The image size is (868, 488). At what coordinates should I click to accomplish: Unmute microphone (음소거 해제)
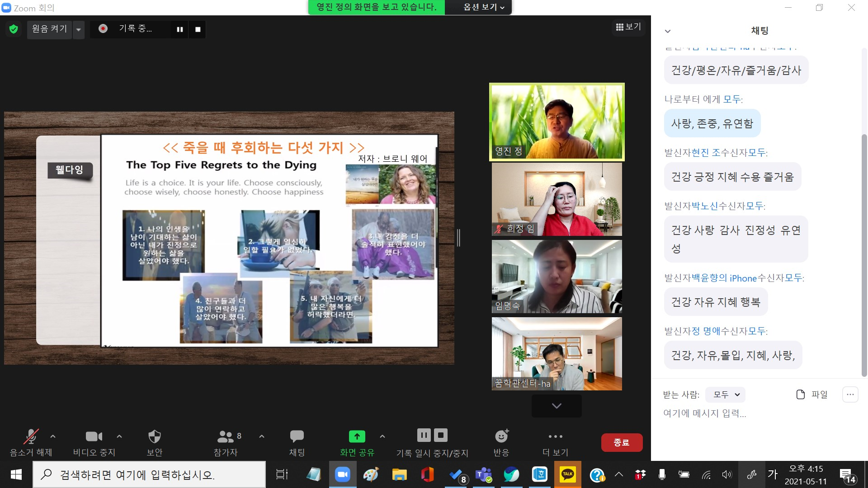(x=31, y=443)
